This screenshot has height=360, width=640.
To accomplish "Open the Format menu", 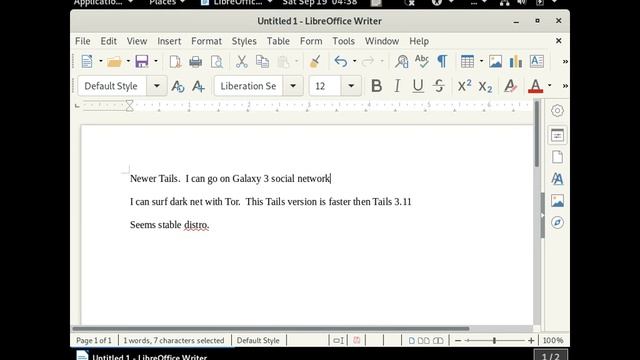I will point(207,41).
